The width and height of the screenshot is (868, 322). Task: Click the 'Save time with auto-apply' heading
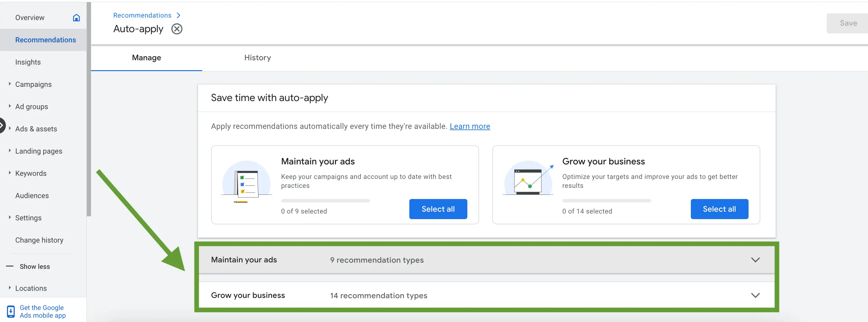[269, 98]
